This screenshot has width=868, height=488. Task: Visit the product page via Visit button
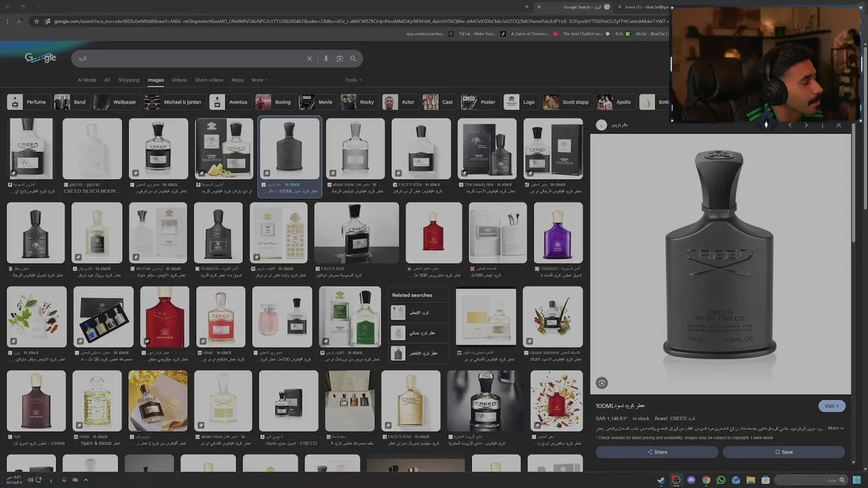point(831,406)
